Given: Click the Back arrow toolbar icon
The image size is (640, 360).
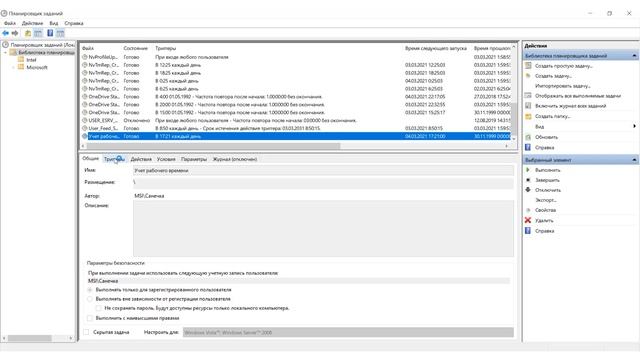Looking at the screenshot, I should pos(5,33).
